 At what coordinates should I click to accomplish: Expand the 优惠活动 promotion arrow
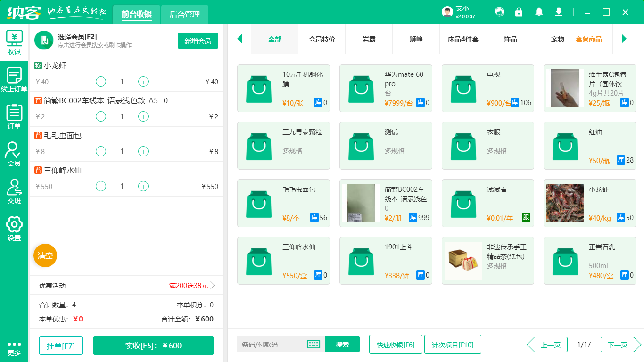click(213, 286)
